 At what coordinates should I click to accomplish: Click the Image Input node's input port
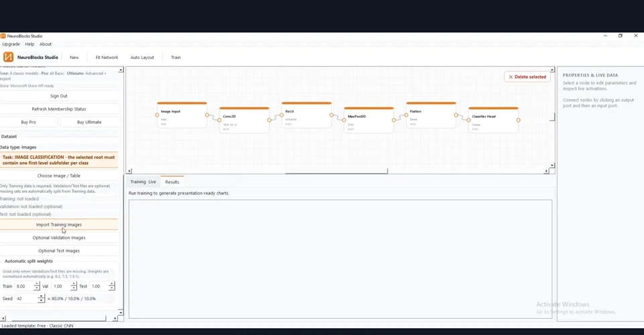[157, 115]
